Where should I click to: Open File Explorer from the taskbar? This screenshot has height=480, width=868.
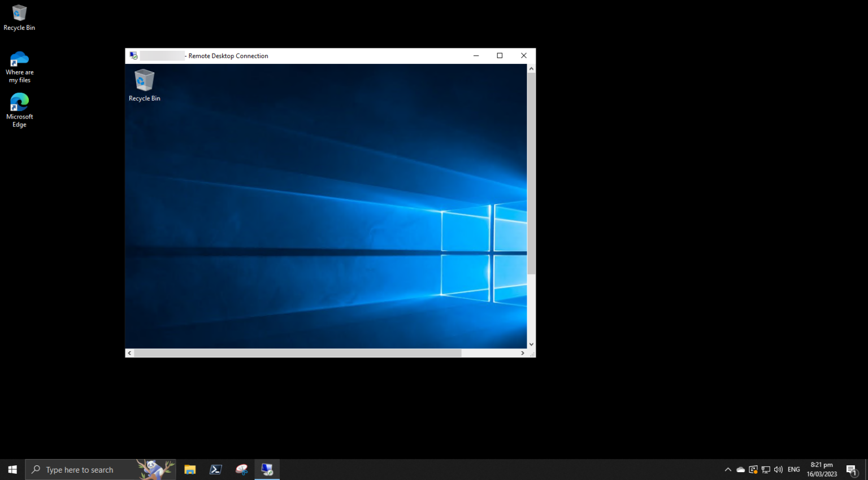click(x=190, y=469)
